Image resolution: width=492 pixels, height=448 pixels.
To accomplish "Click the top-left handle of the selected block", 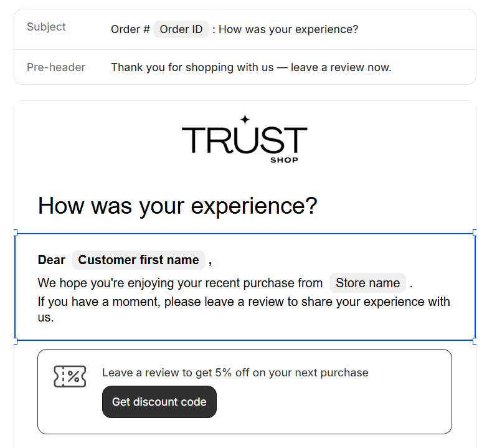I will [x=15, y=234].
